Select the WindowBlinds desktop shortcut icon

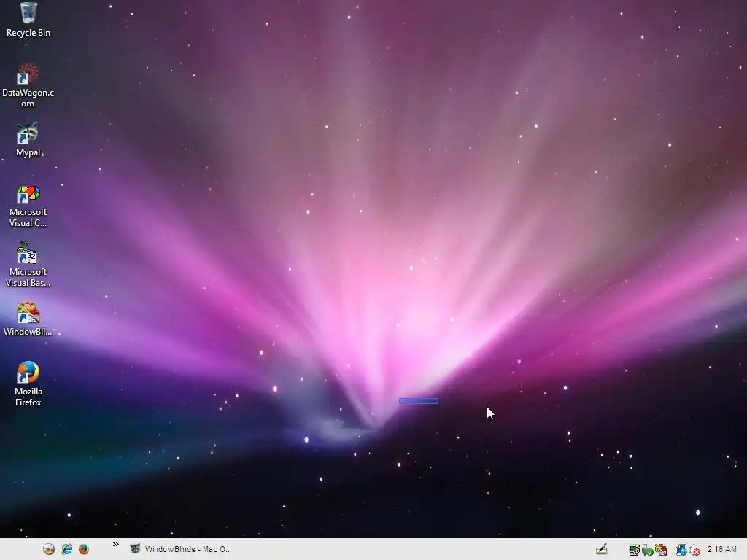pos(28,312)
